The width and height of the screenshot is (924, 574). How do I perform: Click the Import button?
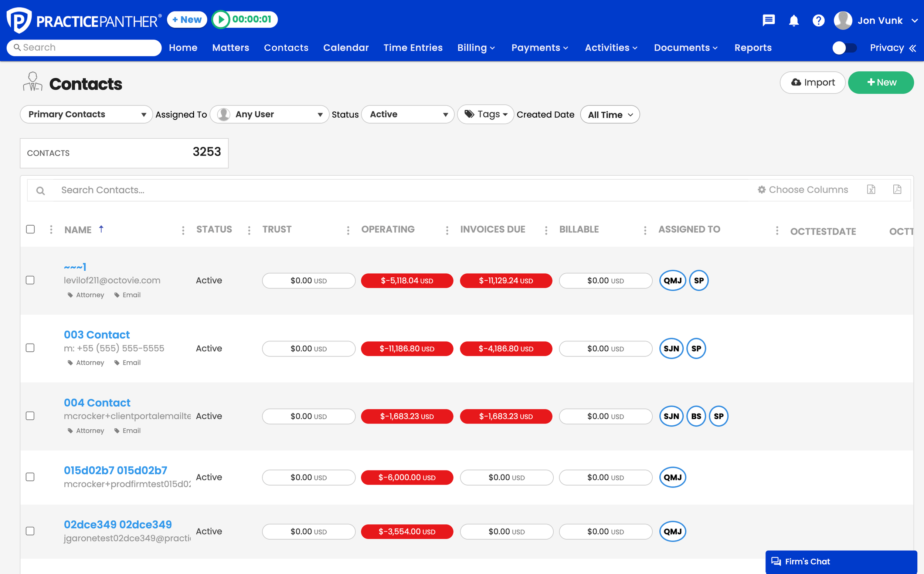812,82
